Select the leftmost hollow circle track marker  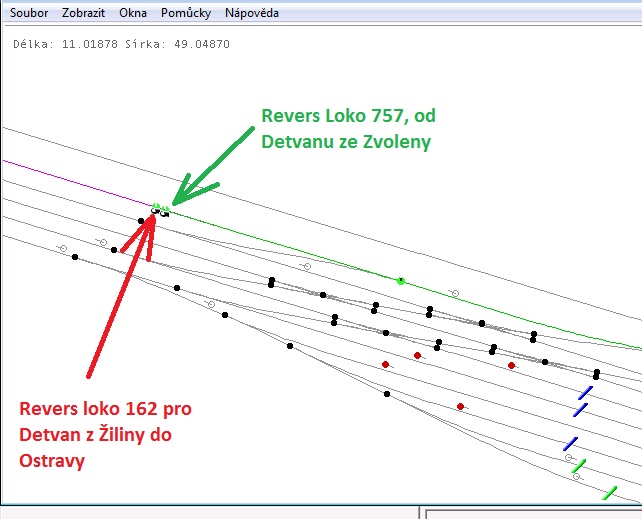(x=63, y=248)
